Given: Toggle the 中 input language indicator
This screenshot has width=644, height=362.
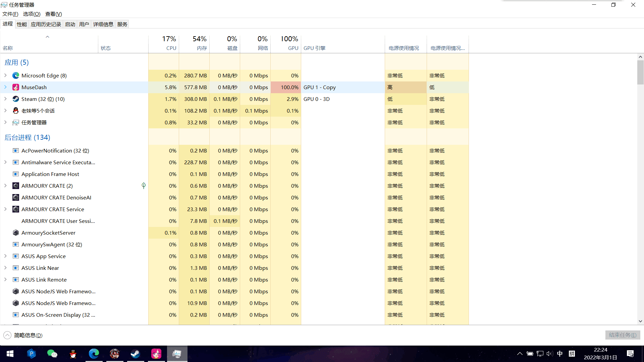Looking at the screenshot, I should pyautogui.click(x=560, y=354).
